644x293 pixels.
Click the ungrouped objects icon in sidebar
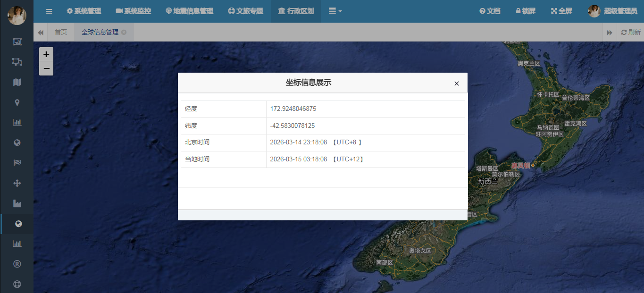tap(17, 62)
